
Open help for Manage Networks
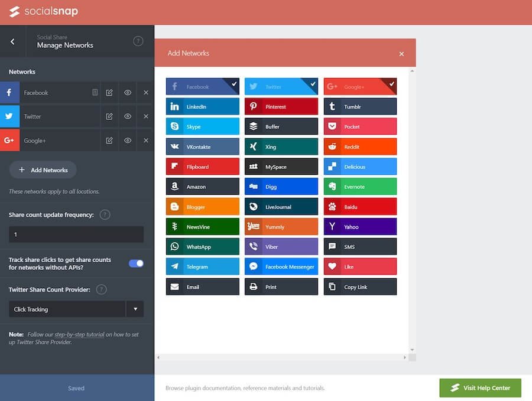[x=138, y=41]
